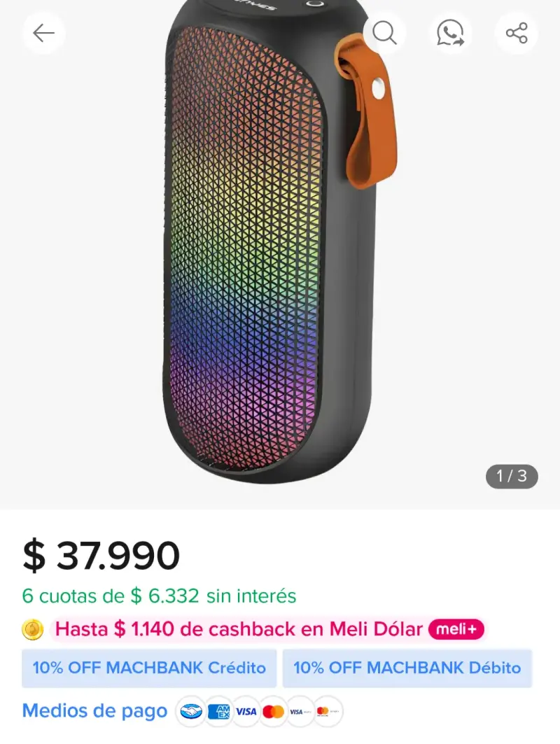Share the product via the WhatsApp icon
Image resolution: width=560 pixels, height=744 pixels.
450,33
